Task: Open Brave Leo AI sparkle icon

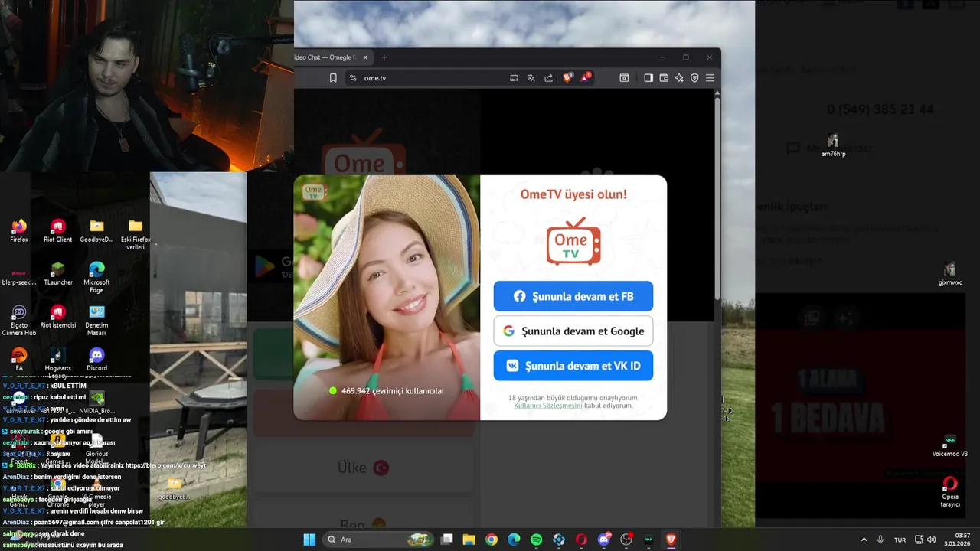Action: [679, 78]
